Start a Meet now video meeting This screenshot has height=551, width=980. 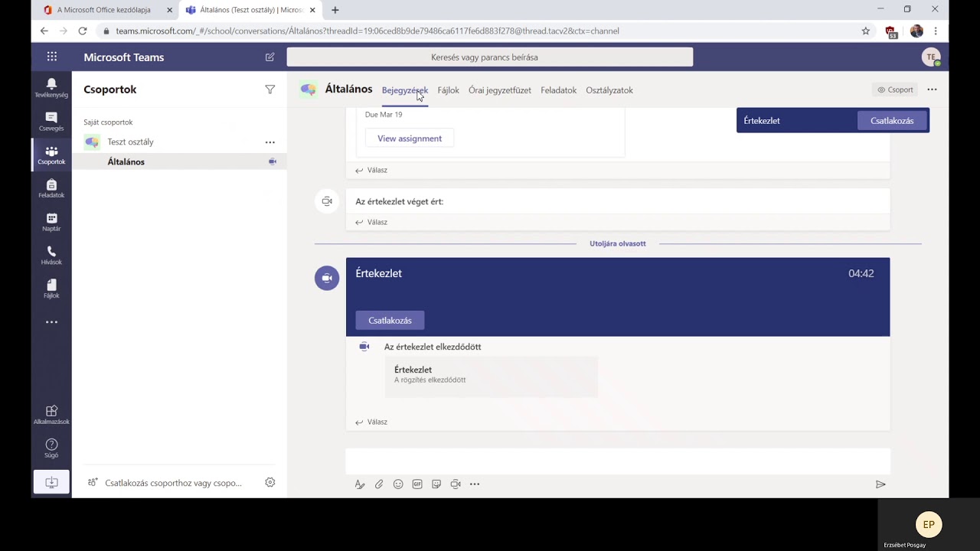click(456, 484)
